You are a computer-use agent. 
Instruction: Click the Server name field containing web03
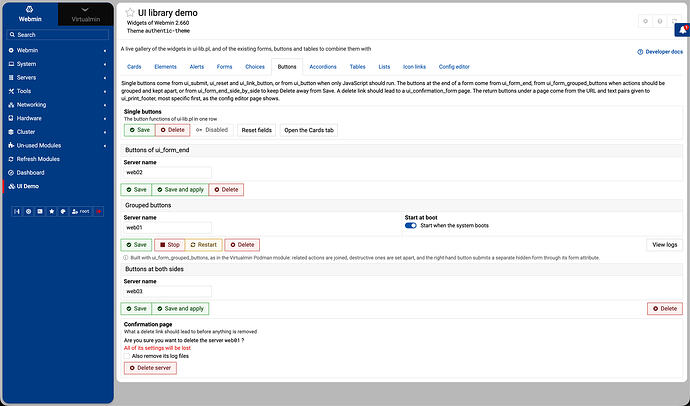click(x=168, y=291)
